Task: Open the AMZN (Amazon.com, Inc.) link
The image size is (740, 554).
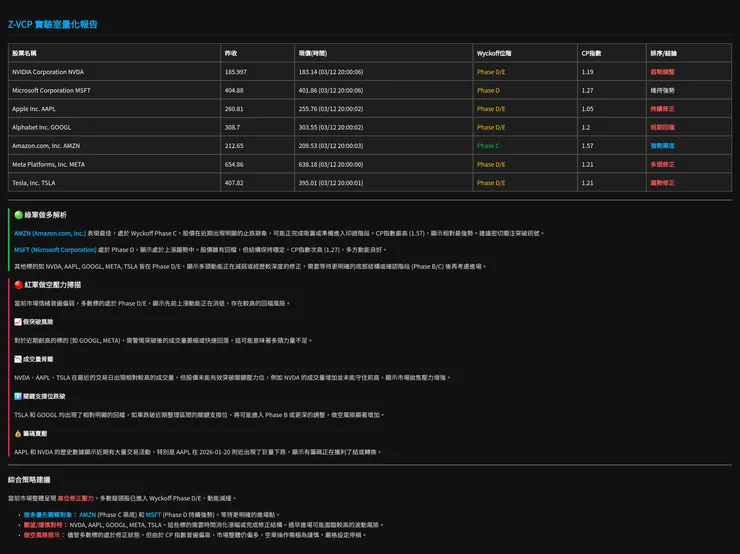Action: point(50,233)
